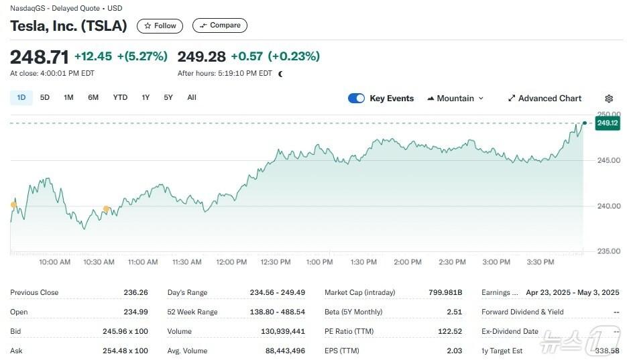Image resolution: width=627 pixels, height=364 pixels.
Task: Select the YTD range tab
Action: coord(120,98)
